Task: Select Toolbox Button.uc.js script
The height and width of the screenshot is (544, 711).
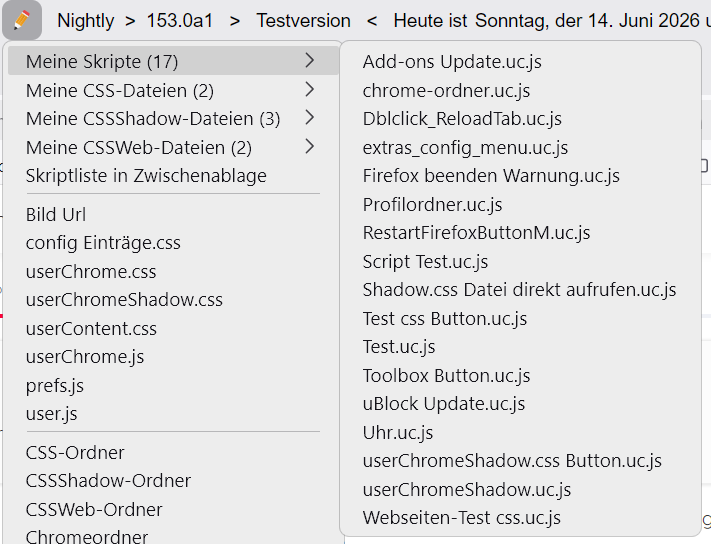Action: point(520,375)
